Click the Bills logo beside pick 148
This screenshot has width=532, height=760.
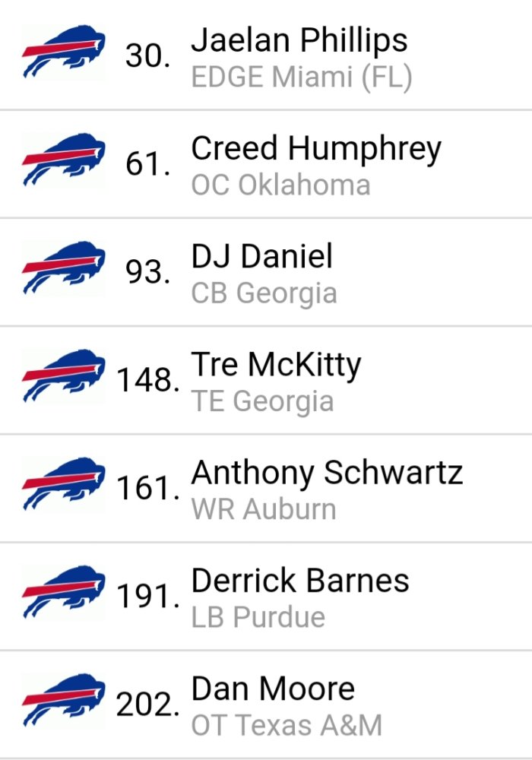pos(63,375)
